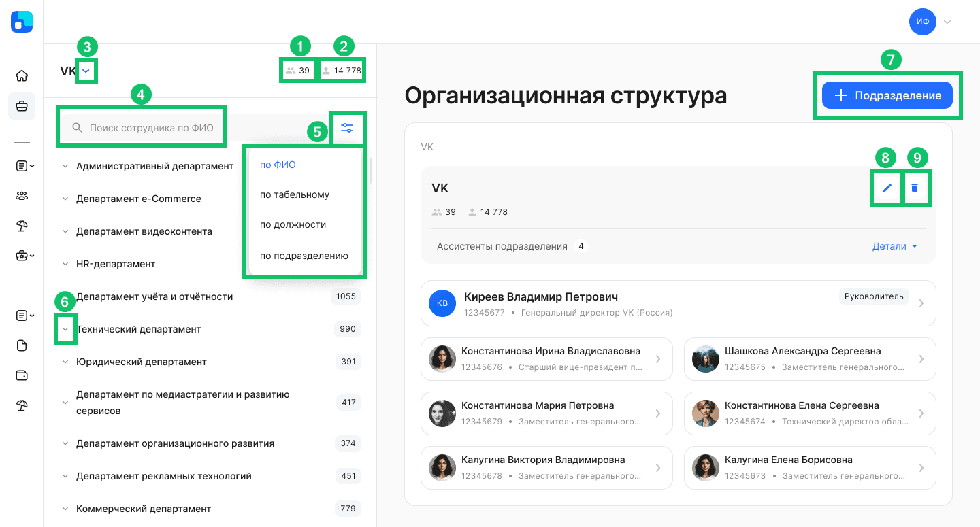Expand Юридический департамент chevron
This screenshot has height=527, width=980.
pos(65,362)
